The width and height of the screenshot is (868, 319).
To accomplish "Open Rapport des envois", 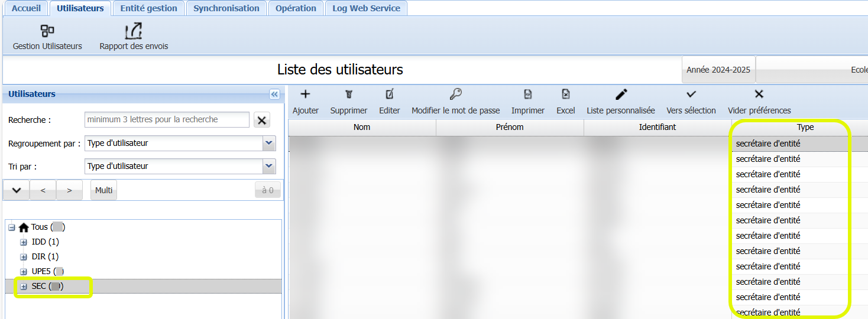I will [x=134, y=31].
